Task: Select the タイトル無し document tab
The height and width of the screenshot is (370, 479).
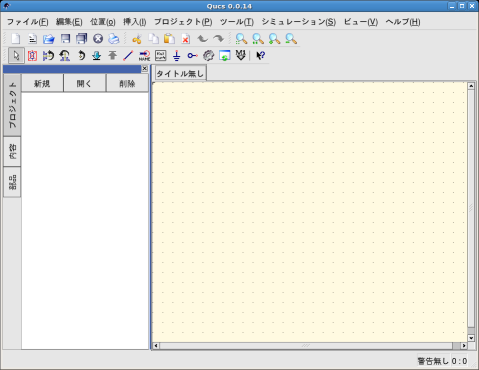Action: point(180,73)
